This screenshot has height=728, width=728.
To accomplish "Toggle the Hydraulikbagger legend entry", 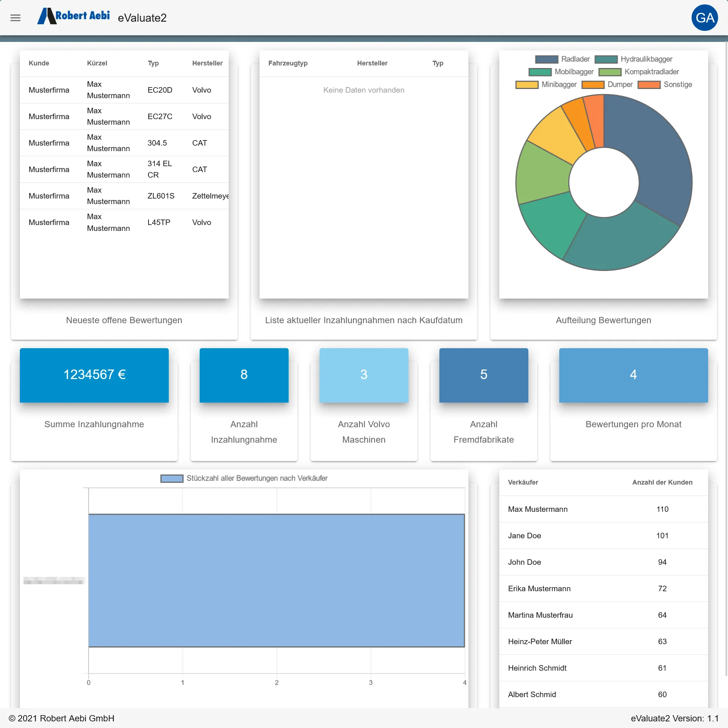I will (x=633, y=59).
